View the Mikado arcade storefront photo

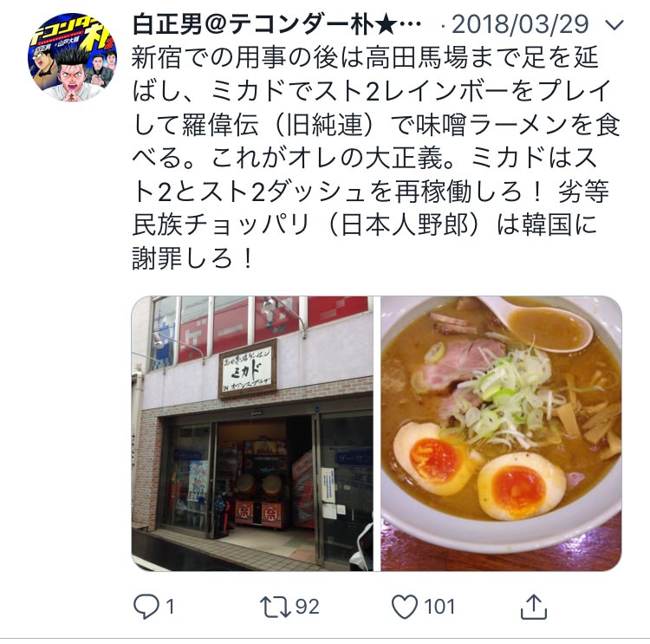(x=252, y=433)
